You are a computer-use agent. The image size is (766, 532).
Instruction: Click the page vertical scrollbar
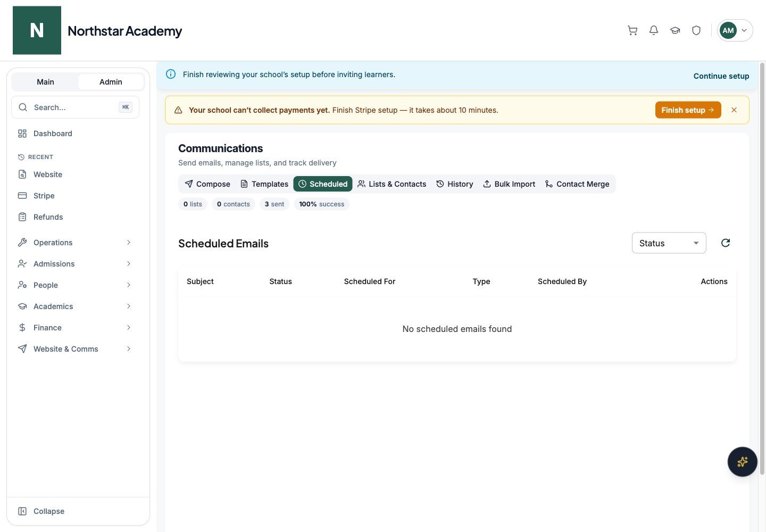click(762, 269)
